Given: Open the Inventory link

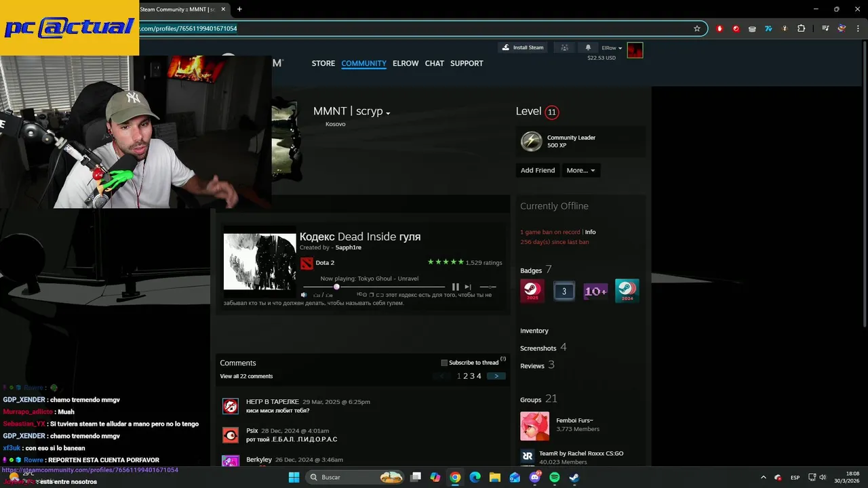Looking at the screenshot, I should [534, 331].
